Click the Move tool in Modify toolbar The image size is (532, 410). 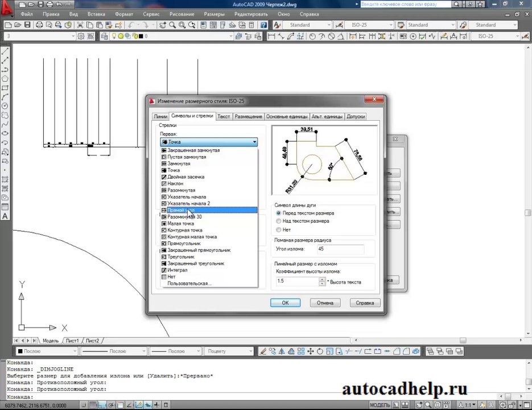(x=311, y=351)
